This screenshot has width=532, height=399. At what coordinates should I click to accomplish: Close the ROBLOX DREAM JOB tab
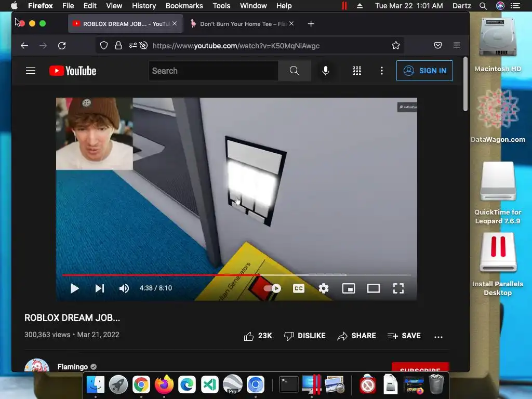[175, 23]
